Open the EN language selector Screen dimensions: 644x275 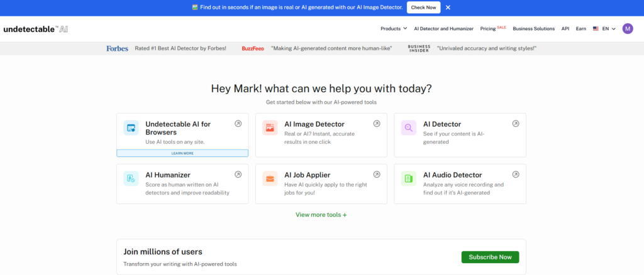605,28
